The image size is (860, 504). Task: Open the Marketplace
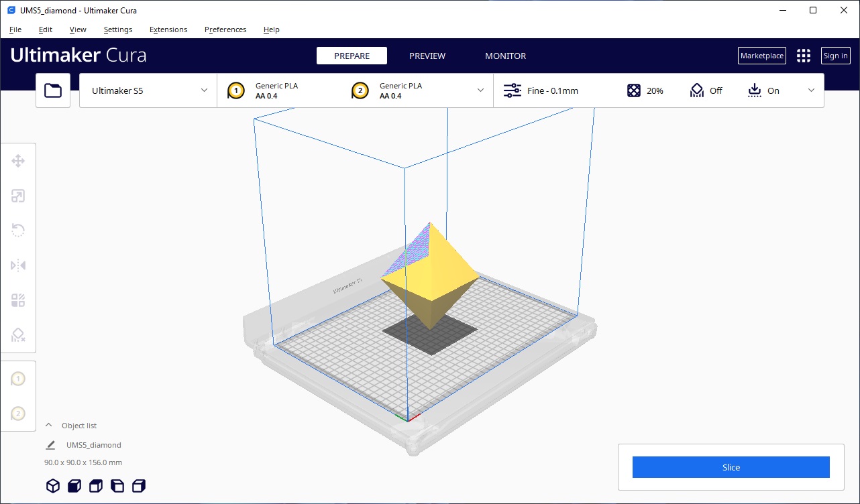click(x=762, y=56)
